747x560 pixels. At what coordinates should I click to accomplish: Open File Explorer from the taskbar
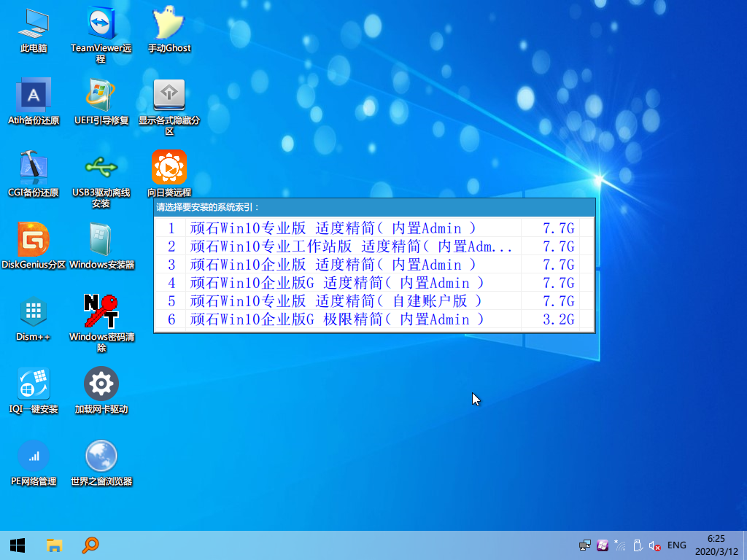pos(55,545)
